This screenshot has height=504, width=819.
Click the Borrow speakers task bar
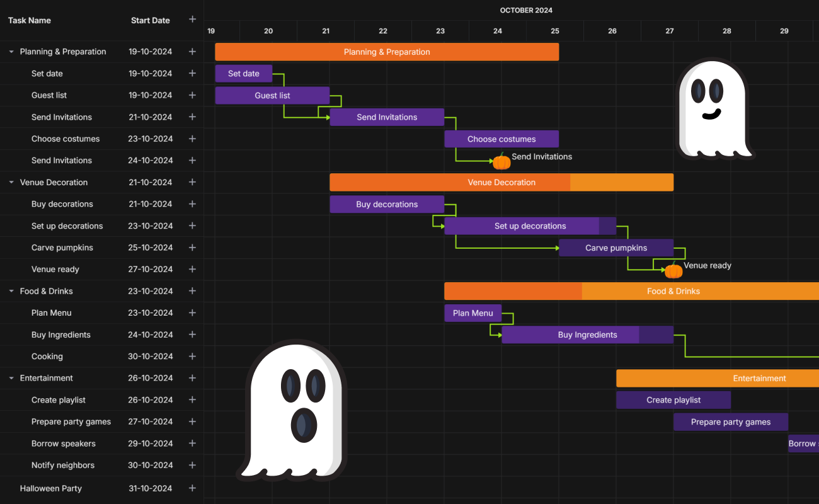pyautogui.click(x=804, y=444)
